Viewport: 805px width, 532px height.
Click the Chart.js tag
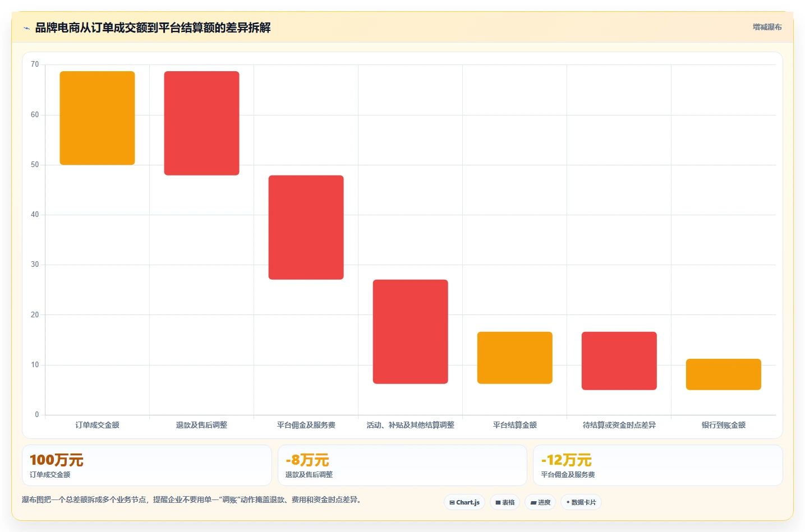[x=464, y=502]
